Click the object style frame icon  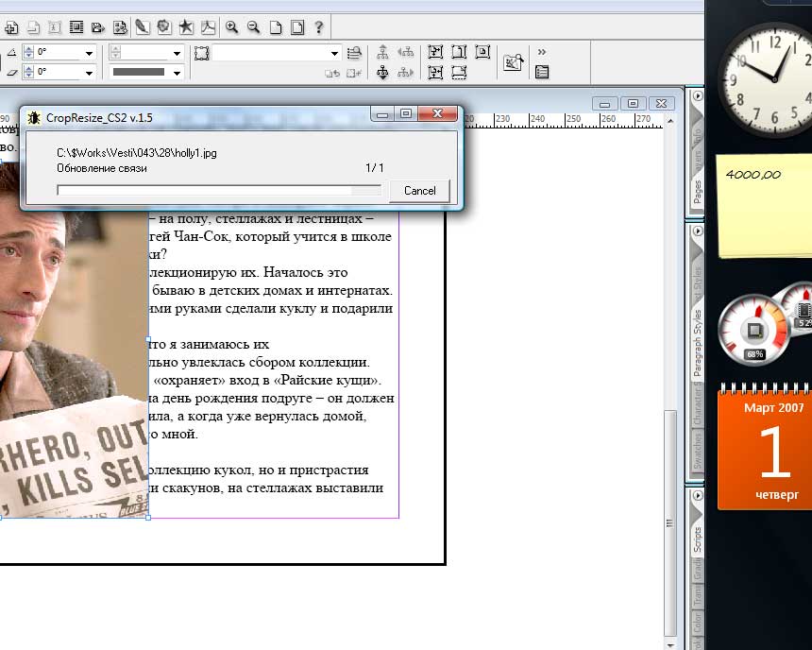coord(201,53)
